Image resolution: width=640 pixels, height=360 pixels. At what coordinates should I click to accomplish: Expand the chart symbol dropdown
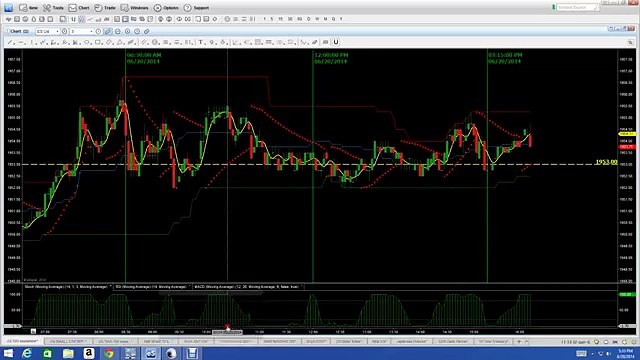57,31
